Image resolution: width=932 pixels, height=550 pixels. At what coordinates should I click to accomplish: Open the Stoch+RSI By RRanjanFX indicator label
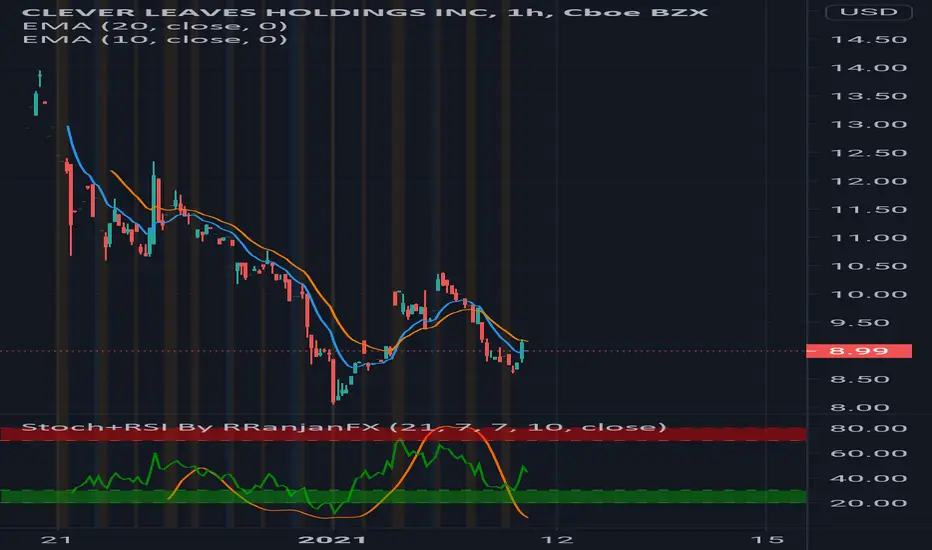(344, 427)
